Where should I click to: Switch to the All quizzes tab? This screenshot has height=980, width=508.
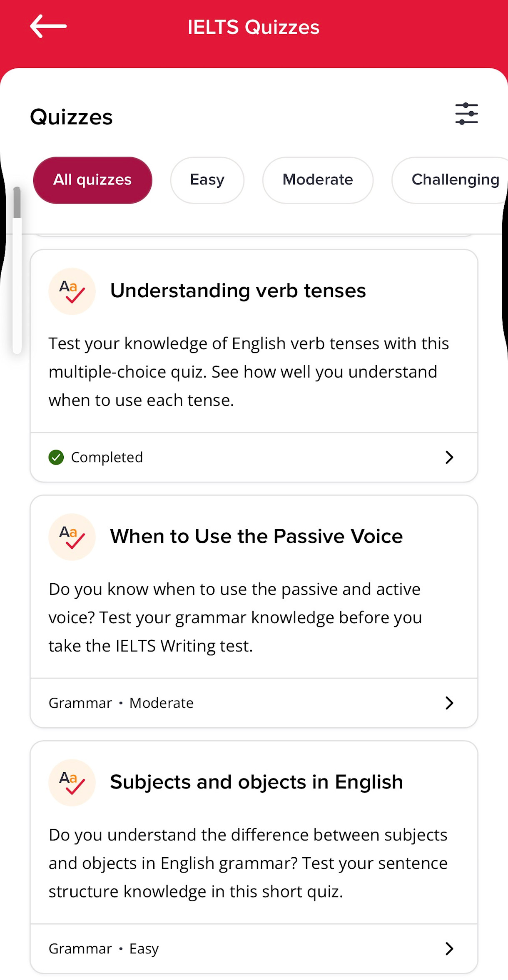tap(92, 180)
